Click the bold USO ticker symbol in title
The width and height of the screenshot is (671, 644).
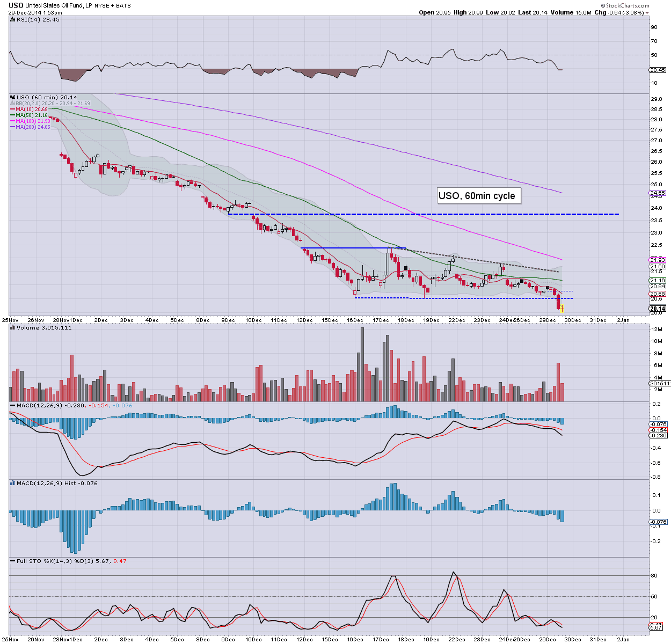[x=16, y=5]
